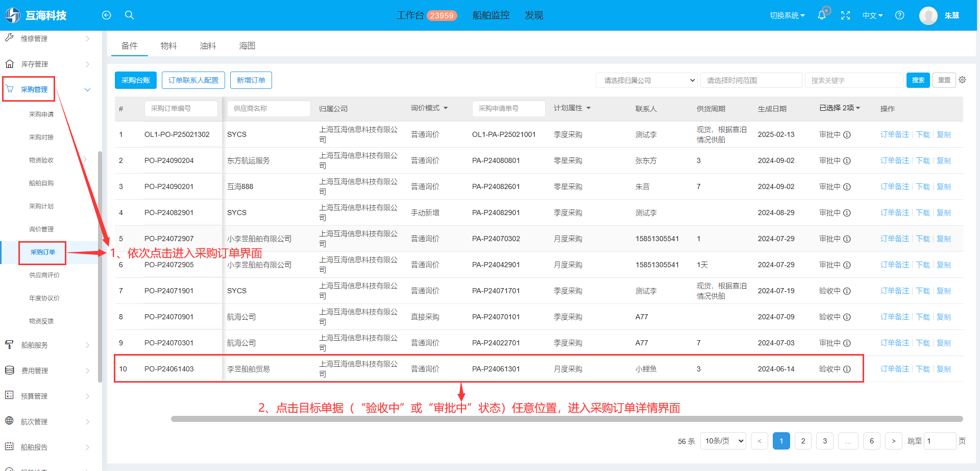Show status info icon for PO-P24082901
Image resolution: width=980 pixels, height=471 pixels.
847,213
